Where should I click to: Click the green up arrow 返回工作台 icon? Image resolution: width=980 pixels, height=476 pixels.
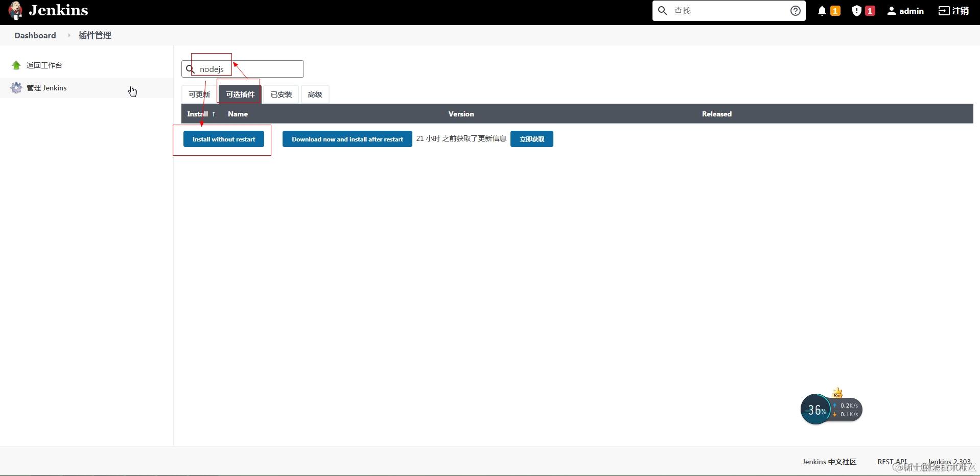point(16,65)
